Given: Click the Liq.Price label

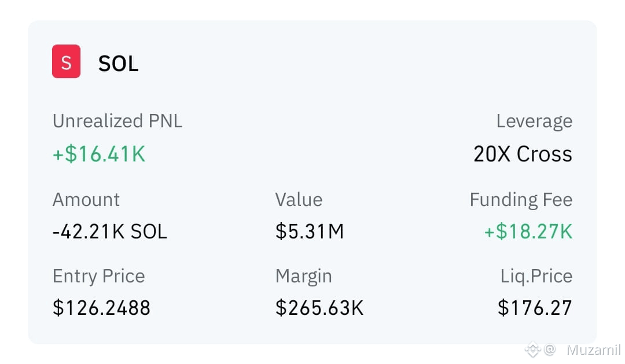Looking at the screenshot, I should 536,276.
